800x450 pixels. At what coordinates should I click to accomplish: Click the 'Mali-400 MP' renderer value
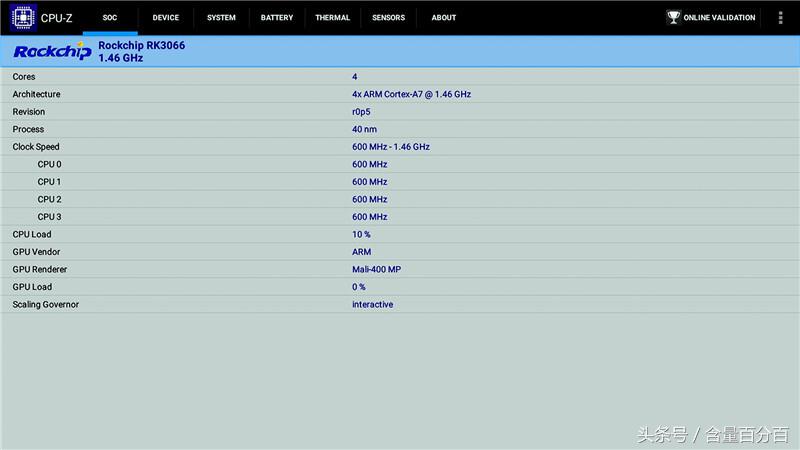(x=377, y=269)
